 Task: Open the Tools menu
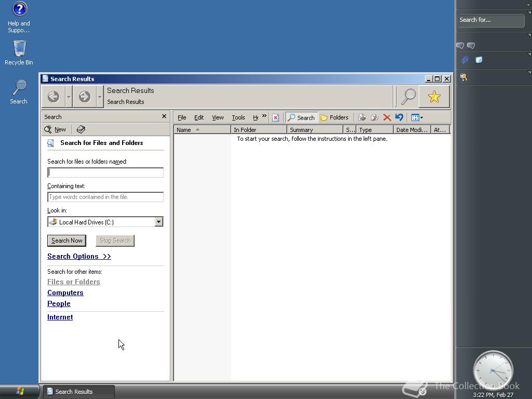[x=238, y=117]
